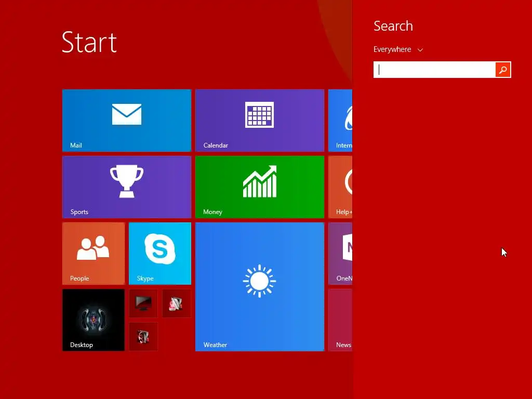Open the Weather tile
532x399 pixels.
pyautogui.click(x=260, y=287)
